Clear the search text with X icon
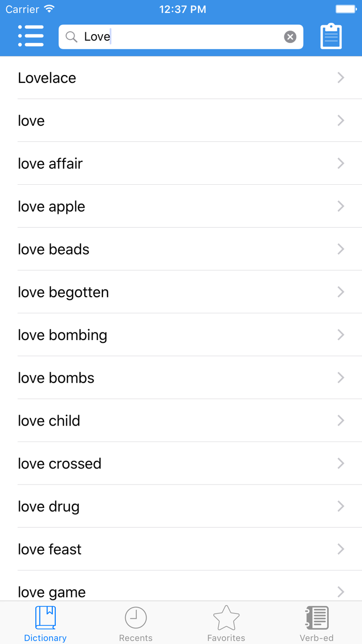The image size is (362, 644). click(290, 37)
